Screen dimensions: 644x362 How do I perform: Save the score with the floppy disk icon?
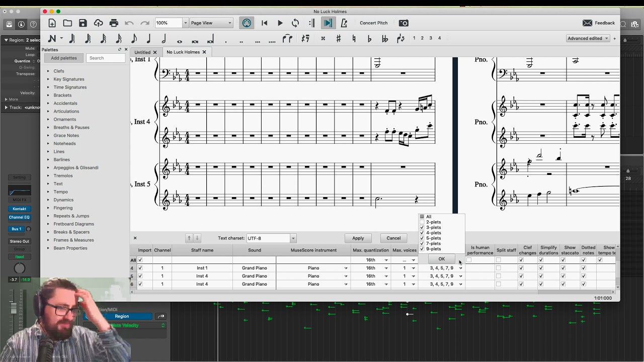click(x=83, y=23)
